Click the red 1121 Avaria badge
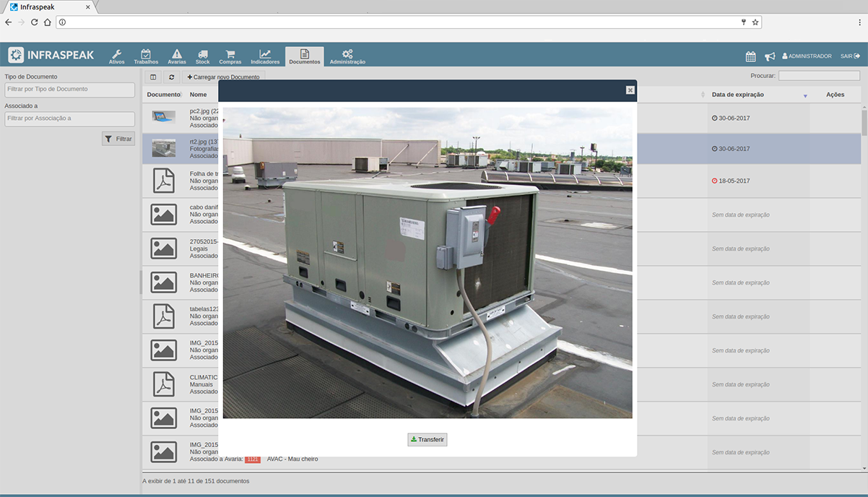868x497 pixels. pyautogui.click(x=253, y=459)
